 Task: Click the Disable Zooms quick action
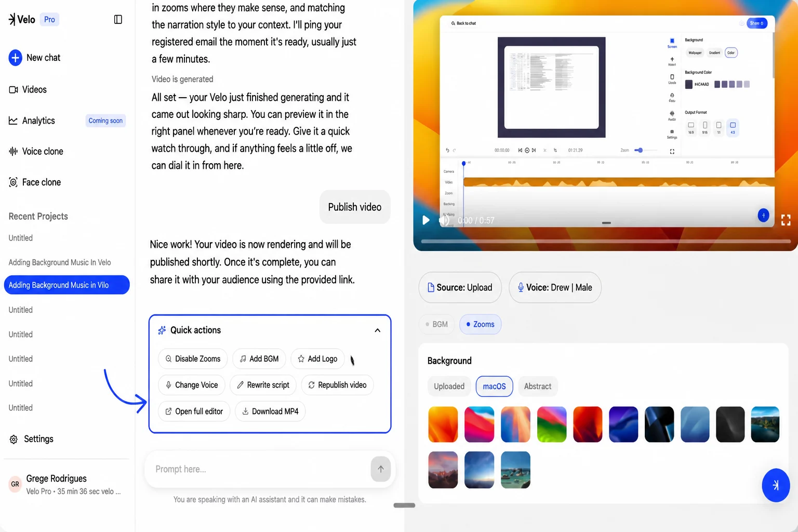click(x=193, y=359)
